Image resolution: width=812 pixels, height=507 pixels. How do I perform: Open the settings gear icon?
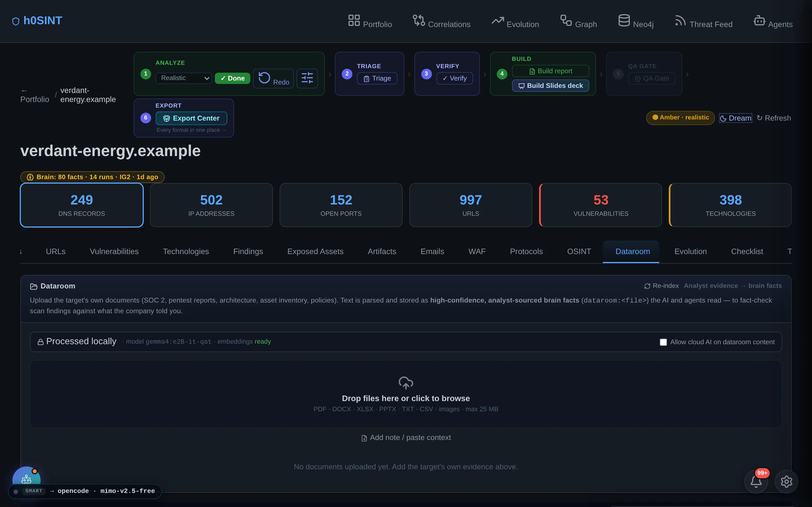(x=786, y=482)
